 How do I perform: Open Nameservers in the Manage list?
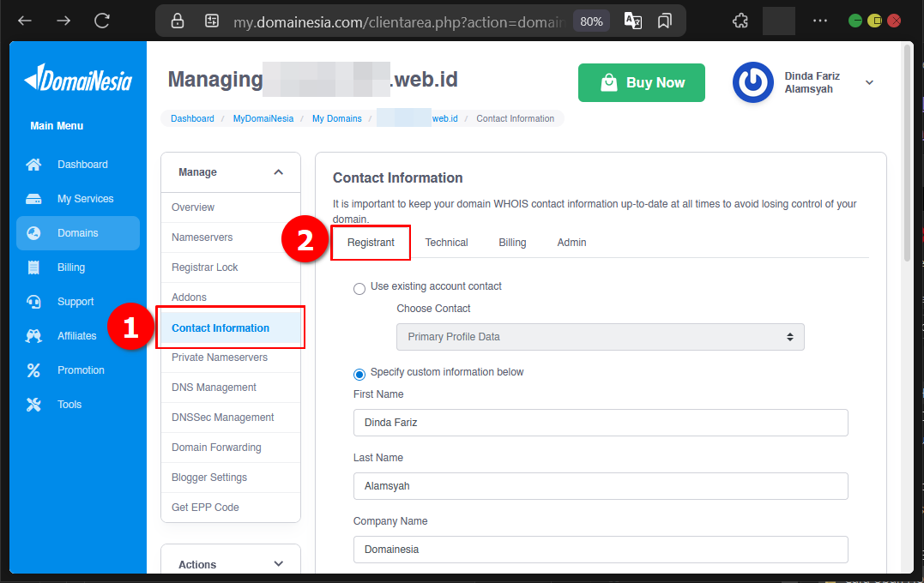click(x=231, y=237)
